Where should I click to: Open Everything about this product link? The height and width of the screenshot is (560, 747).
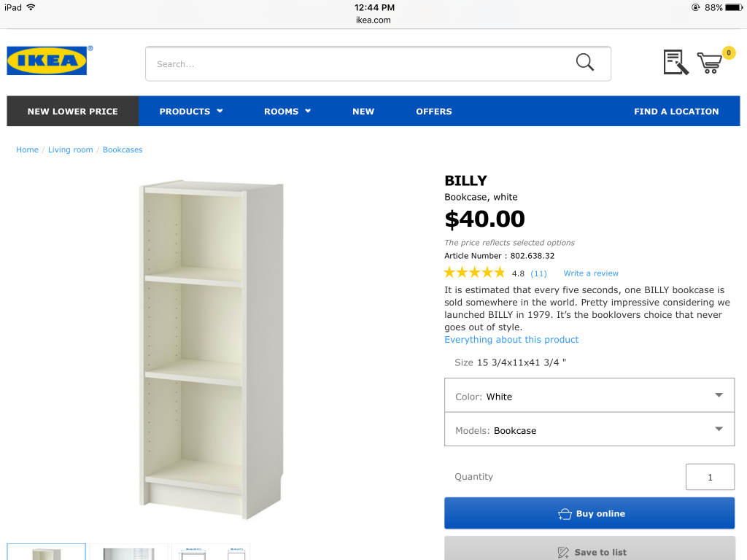tap(511, 340)
